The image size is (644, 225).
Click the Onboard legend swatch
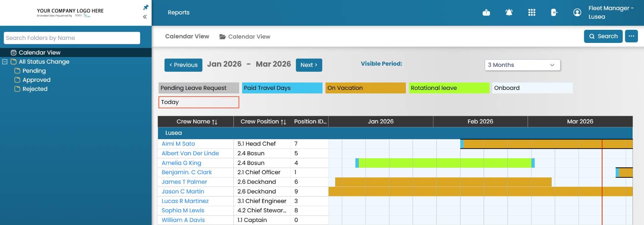[x=532, y=88]
